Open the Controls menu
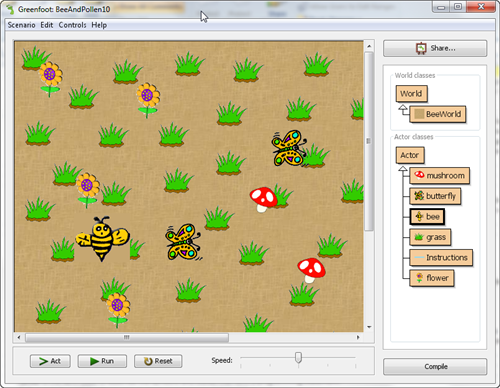Viewport: 500px width, 388px height. [72, 25]
